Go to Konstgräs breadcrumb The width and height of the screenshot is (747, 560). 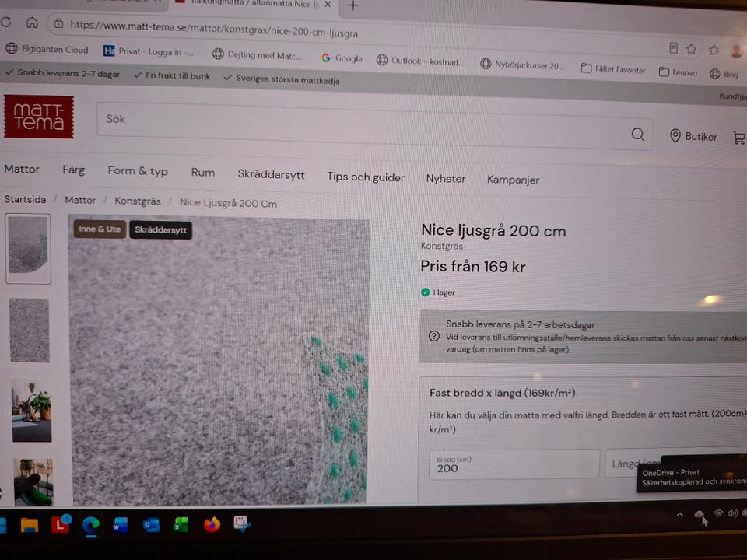point(138,201)
